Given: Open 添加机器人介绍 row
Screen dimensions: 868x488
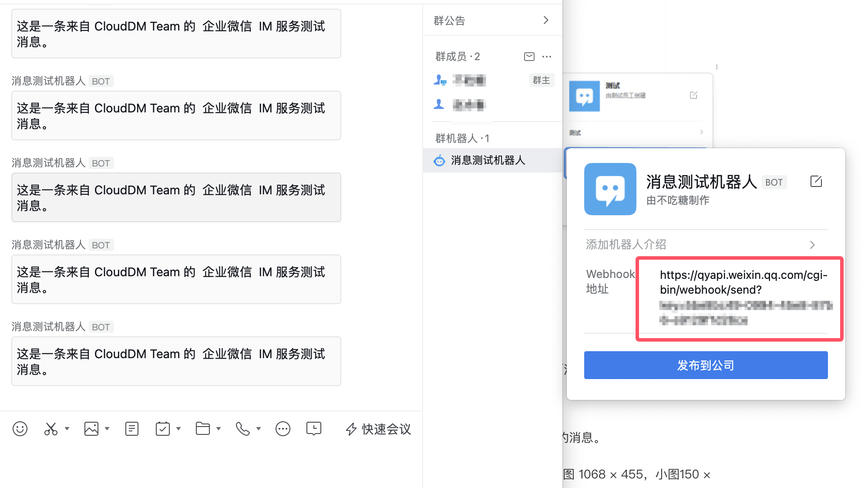Looking at the screenshot, I should [x=700, y=244].
